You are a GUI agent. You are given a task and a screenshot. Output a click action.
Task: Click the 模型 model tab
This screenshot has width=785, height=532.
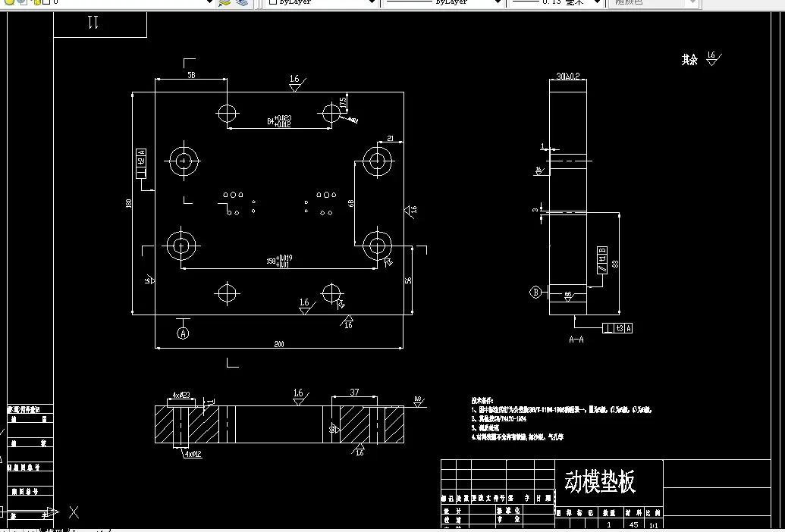(54, 530)
